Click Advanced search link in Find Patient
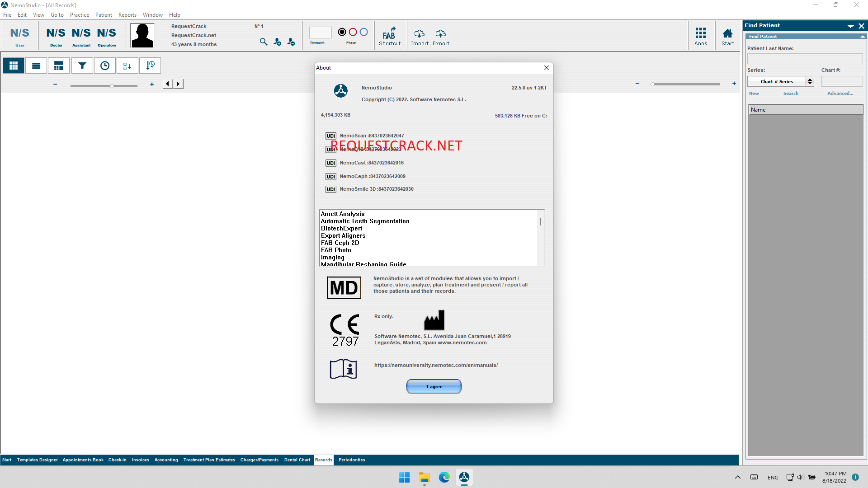 coord(840,93)
